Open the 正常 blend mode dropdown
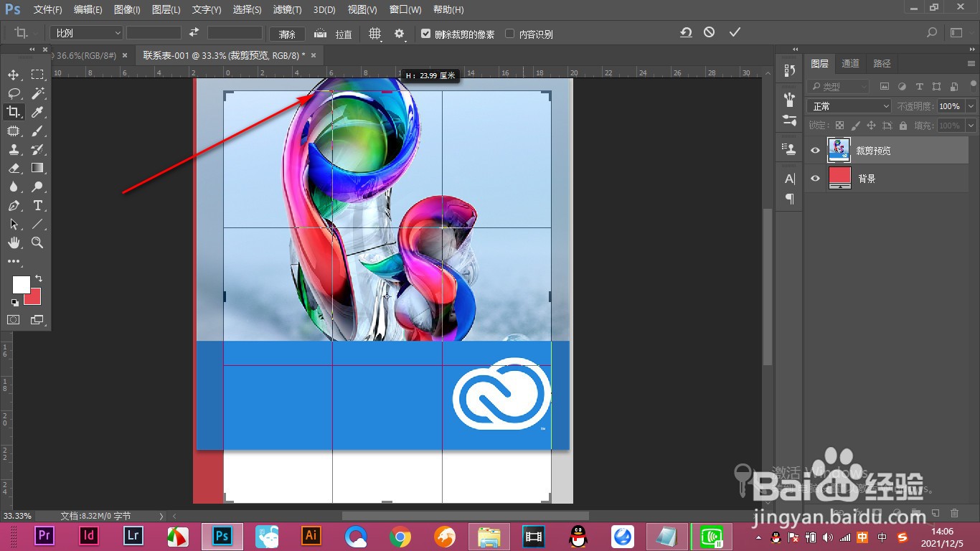The width and height of the screenshot is (980, 551). (849, 106)
